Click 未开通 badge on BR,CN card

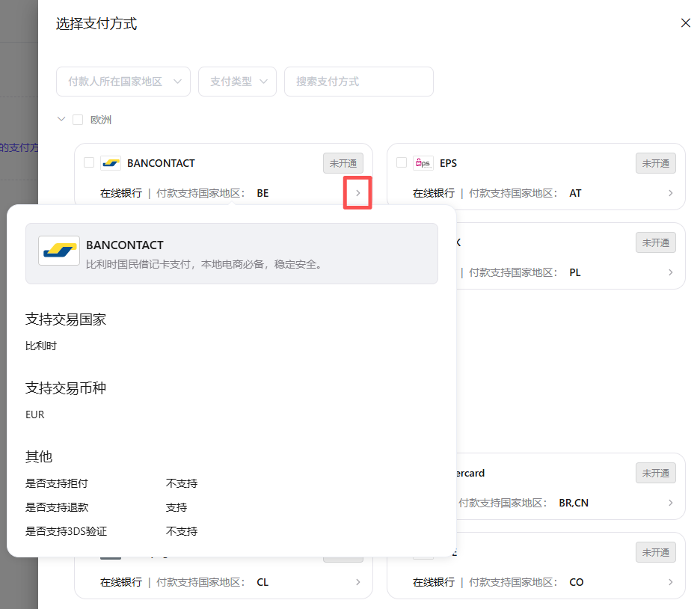(x=655, y=474)
